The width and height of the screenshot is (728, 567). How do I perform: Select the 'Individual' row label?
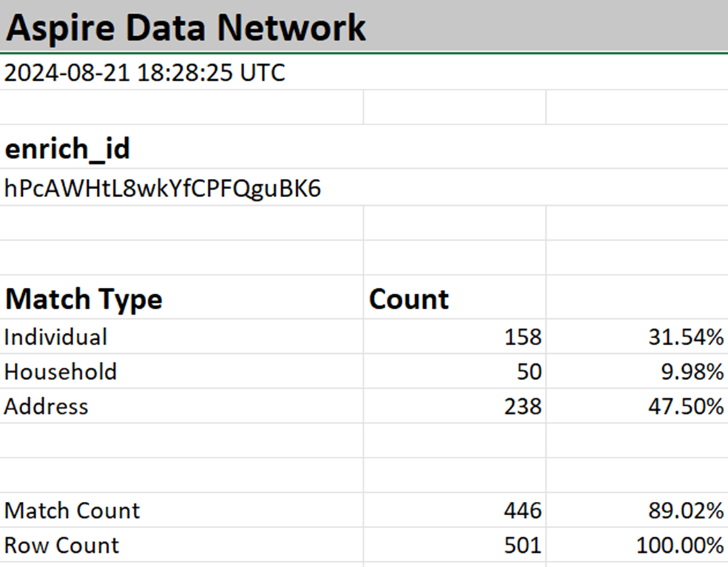[x=181, y=336]
